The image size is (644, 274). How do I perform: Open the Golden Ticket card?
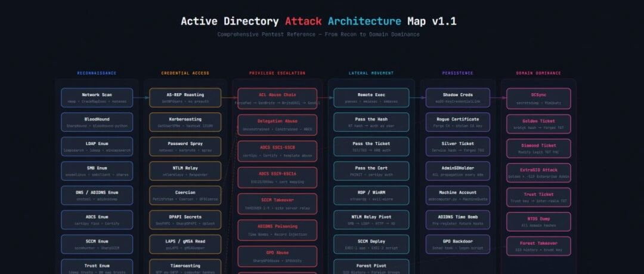pyautogui.click(x=538, y=124)
